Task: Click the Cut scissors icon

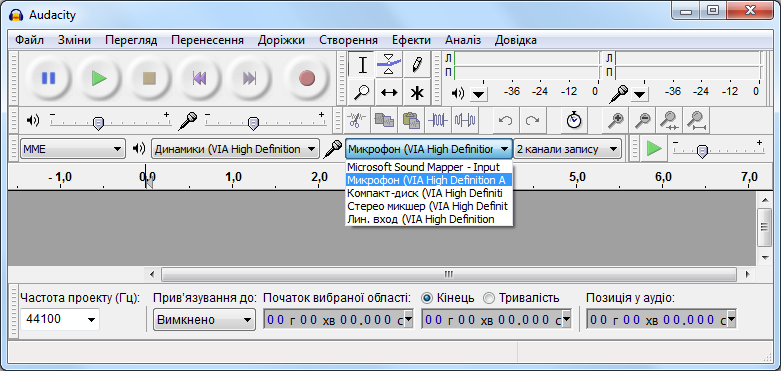Action: tap(357, 120)
